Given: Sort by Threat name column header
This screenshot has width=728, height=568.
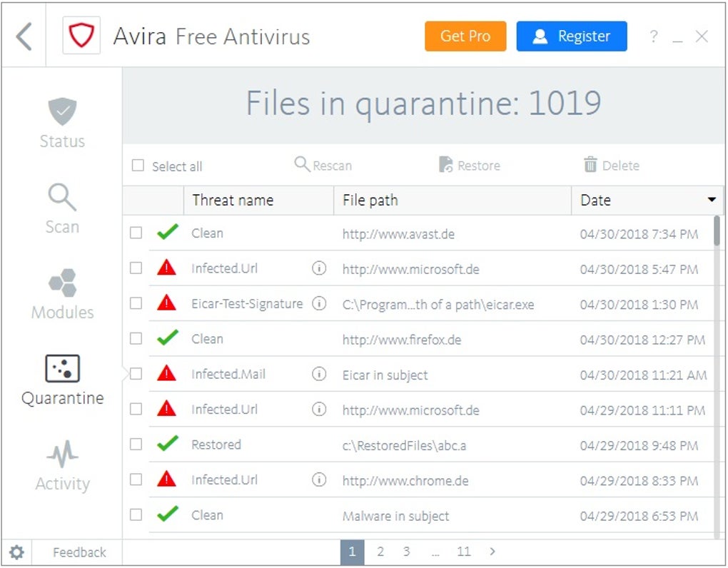Looking at the screenshot, I should click(258, 200).
